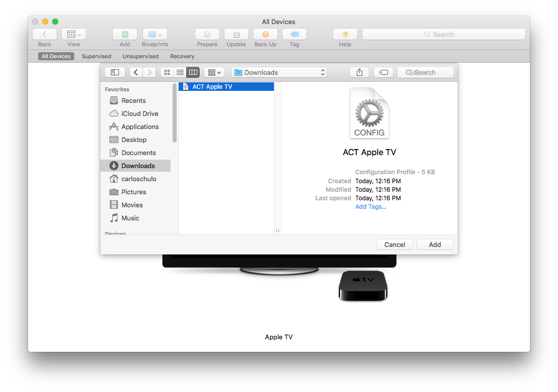This screenshot has height=392, width=558.
Task: Go forward in the file dialog
Action: (150, 72)
